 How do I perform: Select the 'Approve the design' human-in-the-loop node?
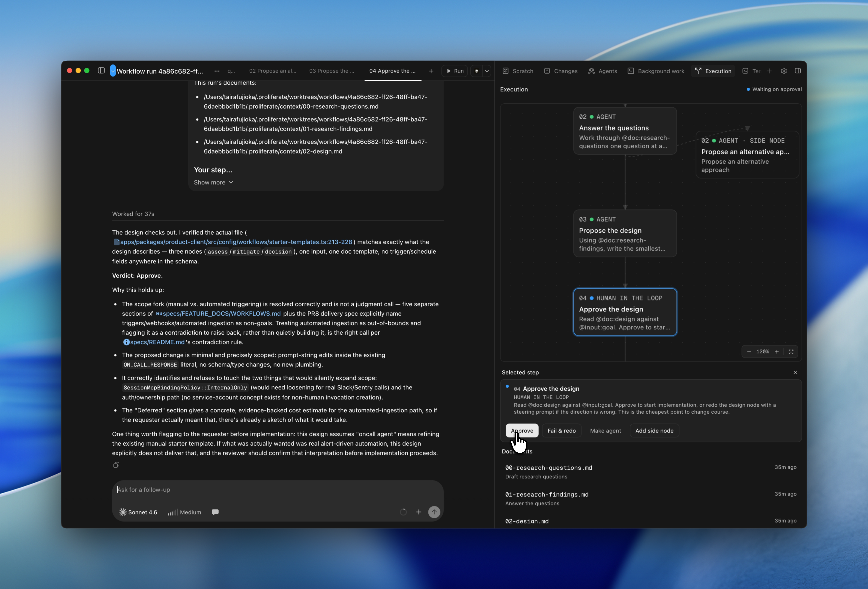click(625, 312)
